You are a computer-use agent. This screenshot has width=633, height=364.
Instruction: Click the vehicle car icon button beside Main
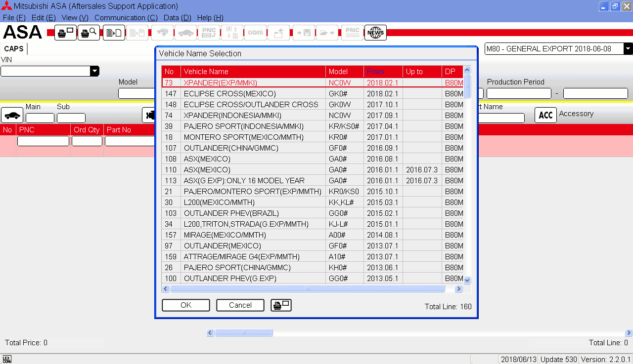[x=12, y=115]
